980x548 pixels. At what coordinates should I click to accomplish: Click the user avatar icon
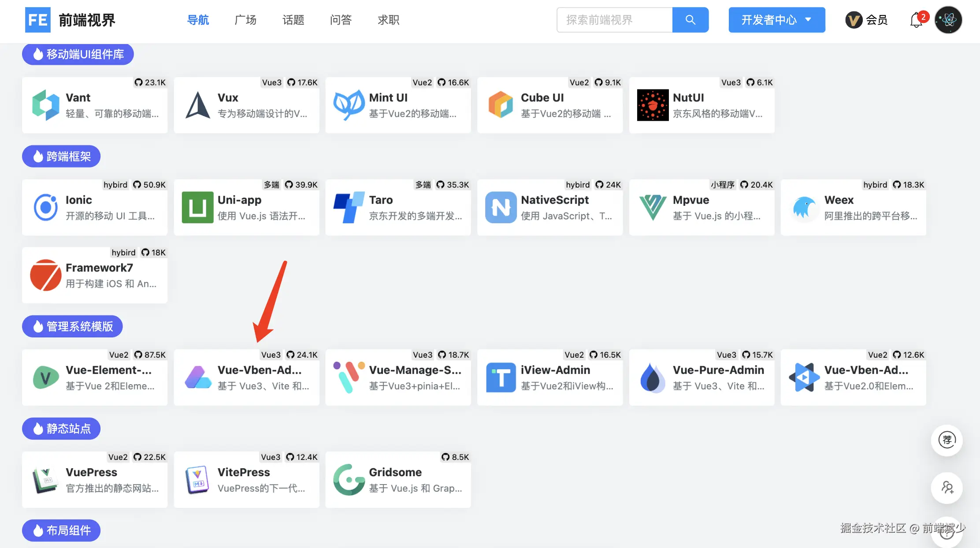coord(948,20)
